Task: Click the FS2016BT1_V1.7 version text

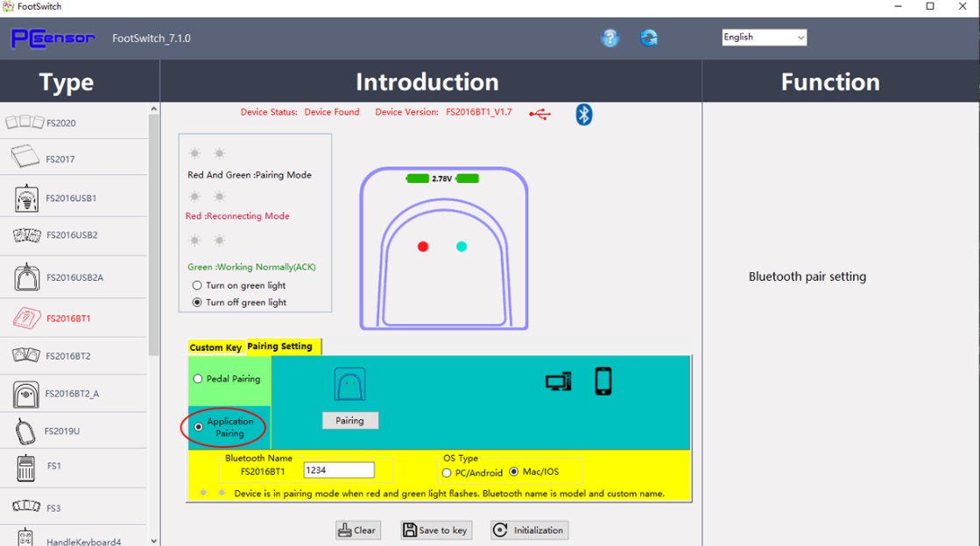Action: coord(479,112)
